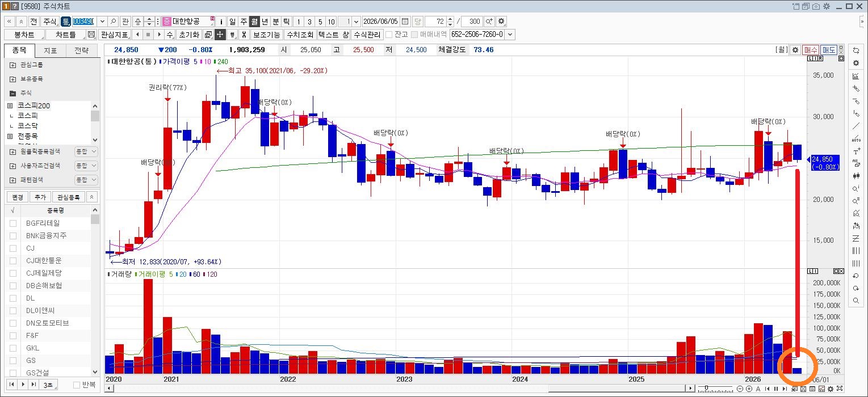
Task: Open the 사용자조건검색 통합 dropdown
Action: [x=86, y=166]
